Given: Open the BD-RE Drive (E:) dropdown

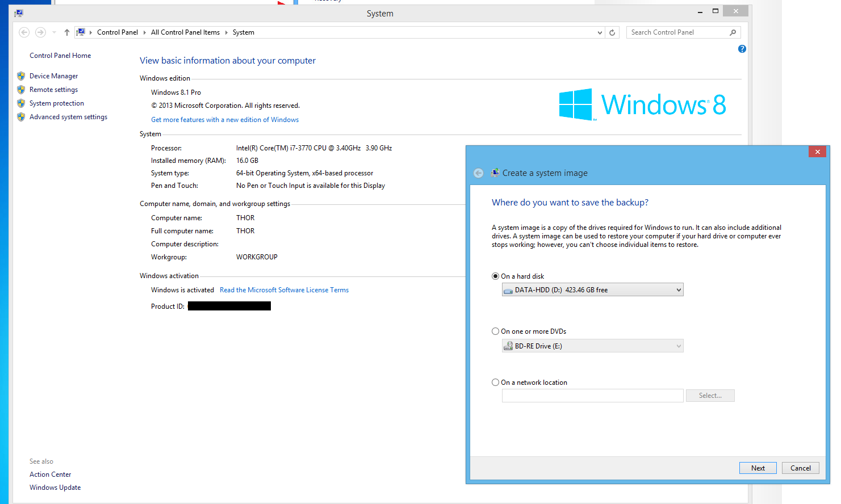Looking at the screenshot, I should coord(592,346).
